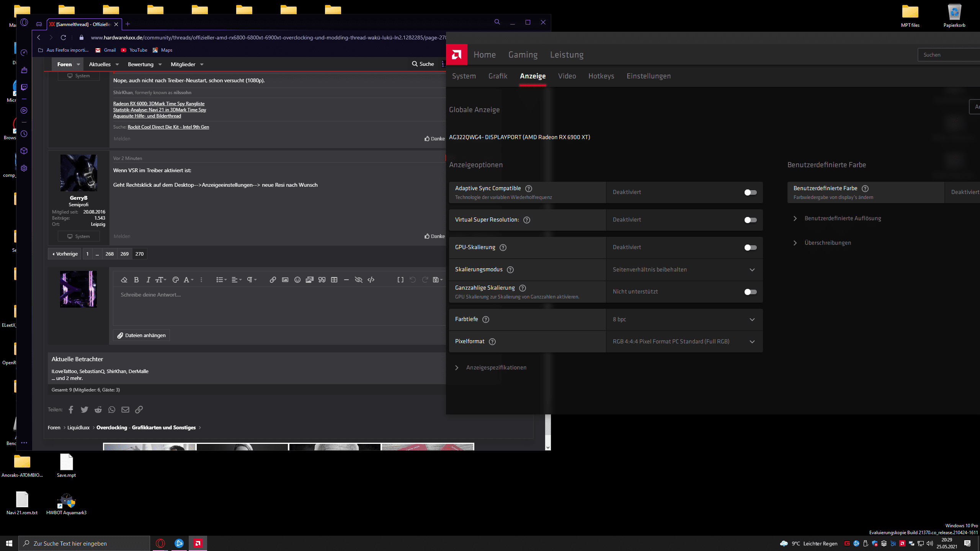Switch to Leistung tab in Radeon Software

(x=567, y=55)
